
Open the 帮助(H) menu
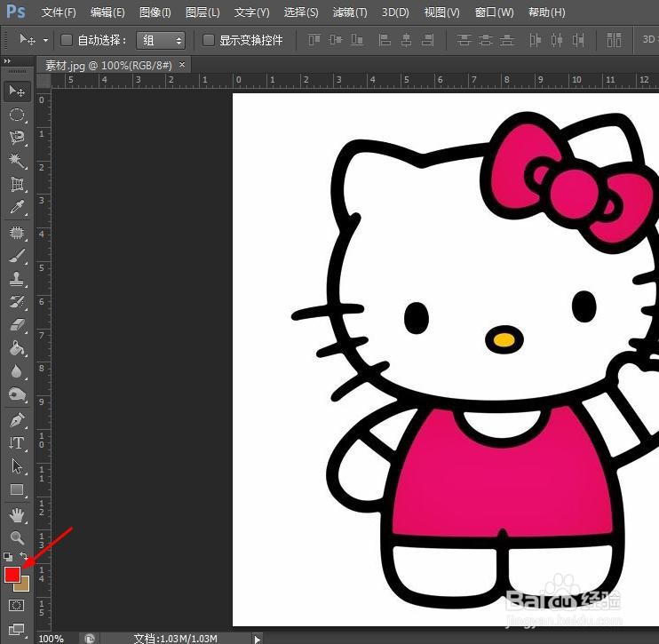coord(546,12)
